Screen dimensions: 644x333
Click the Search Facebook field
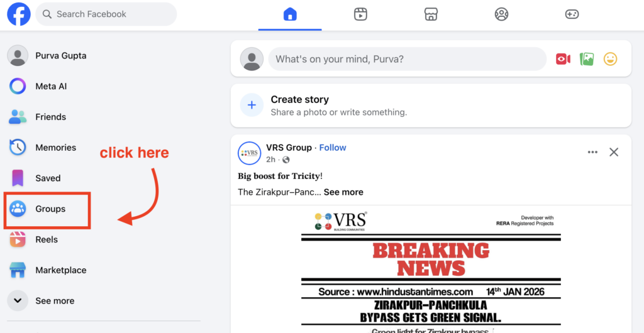[106, 14]
